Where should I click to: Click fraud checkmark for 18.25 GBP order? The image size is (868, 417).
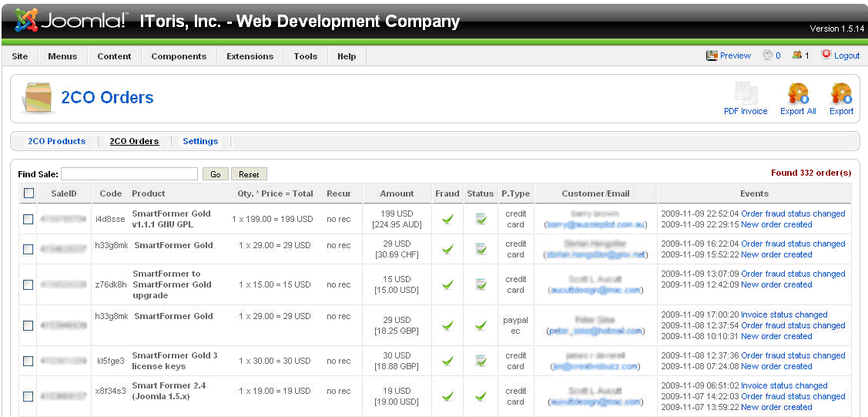click(x=447, y=325)
